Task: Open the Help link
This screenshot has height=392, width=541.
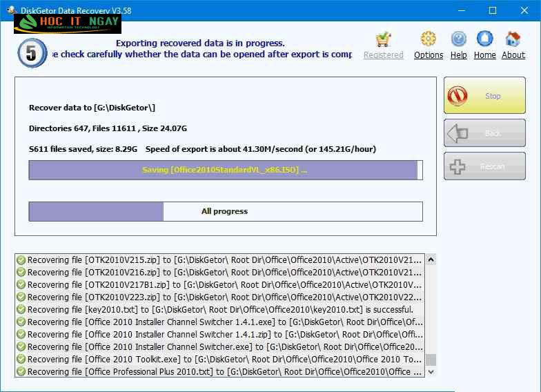Action: (x=458, y=55)
